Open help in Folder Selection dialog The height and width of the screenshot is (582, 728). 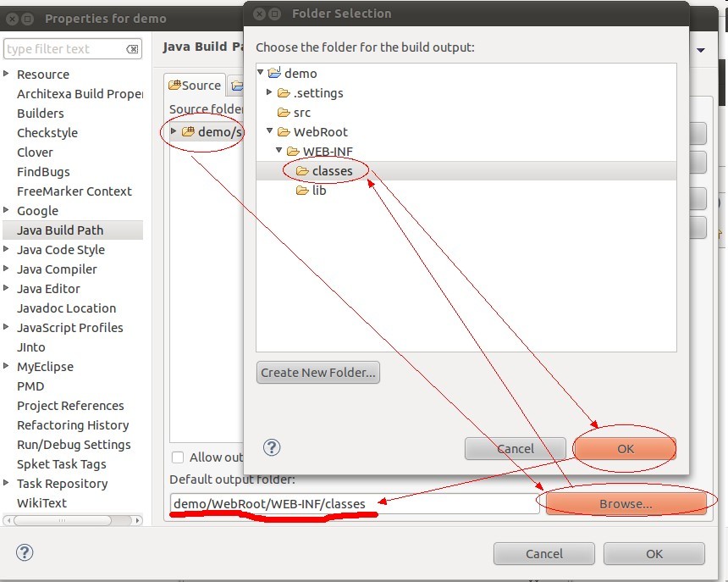coord(272,448)
